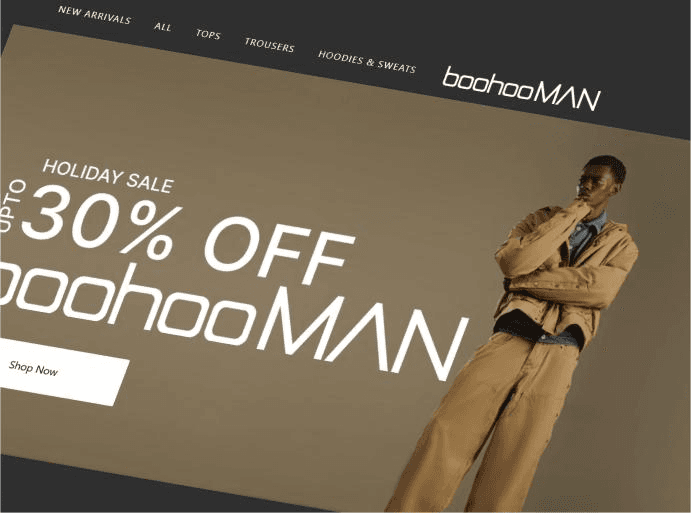Viewport: 691px width, 513px height.
Task: Click the boohooMAN logo in the header
Action: coord(521,88)
